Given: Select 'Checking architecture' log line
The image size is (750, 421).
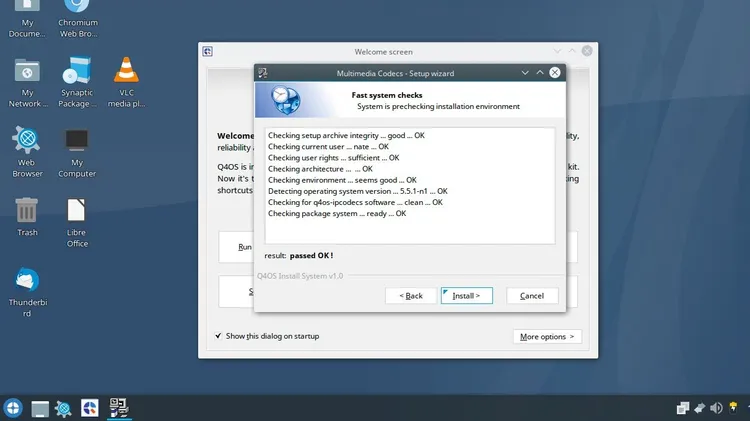Looking at the screenshot, I should coord(320,169).
